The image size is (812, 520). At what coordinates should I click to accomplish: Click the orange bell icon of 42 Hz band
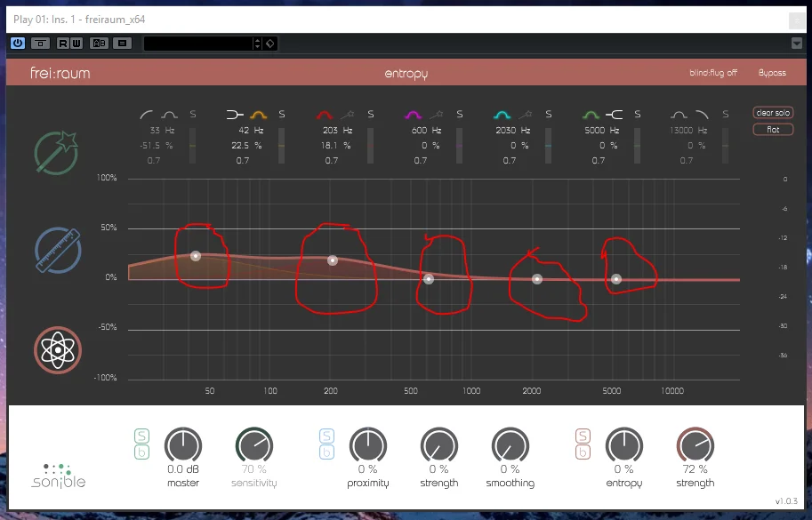[259, 115]
